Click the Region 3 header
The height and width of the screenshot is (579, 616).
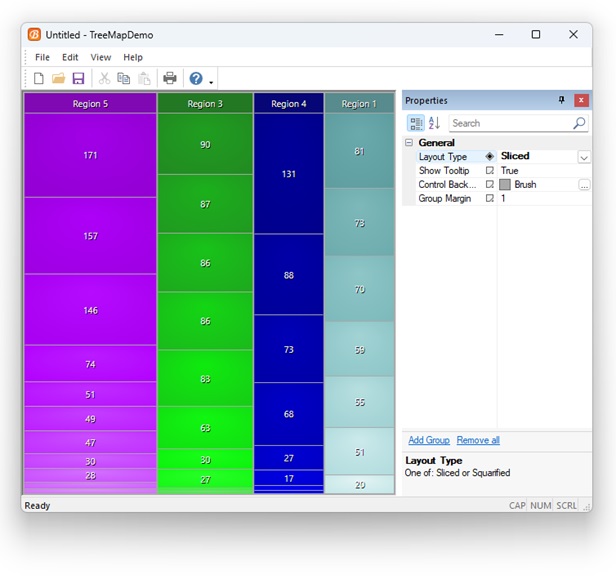tap(205, 103)
